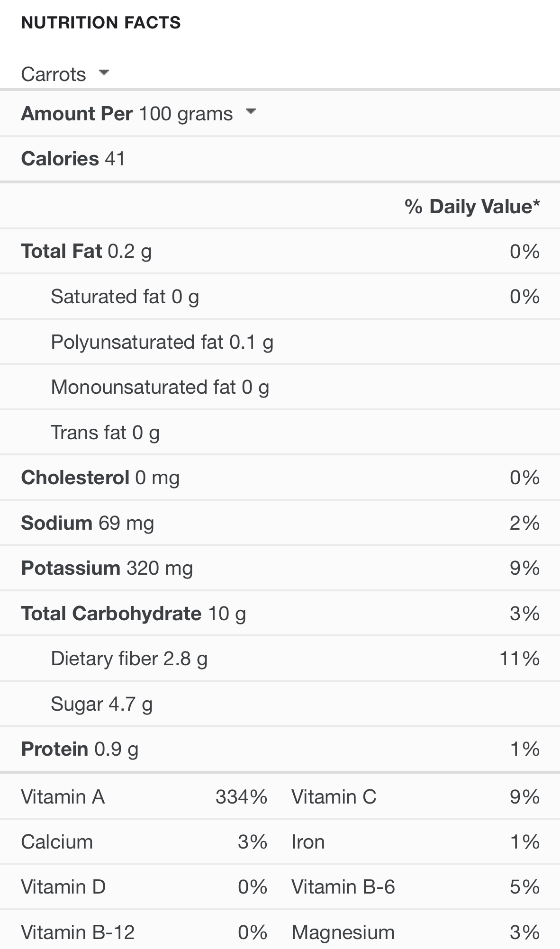Viewport: 560px width, 949px height.
Task: Click the Saturated fat 0 g entry
Action: pos(125,297)
